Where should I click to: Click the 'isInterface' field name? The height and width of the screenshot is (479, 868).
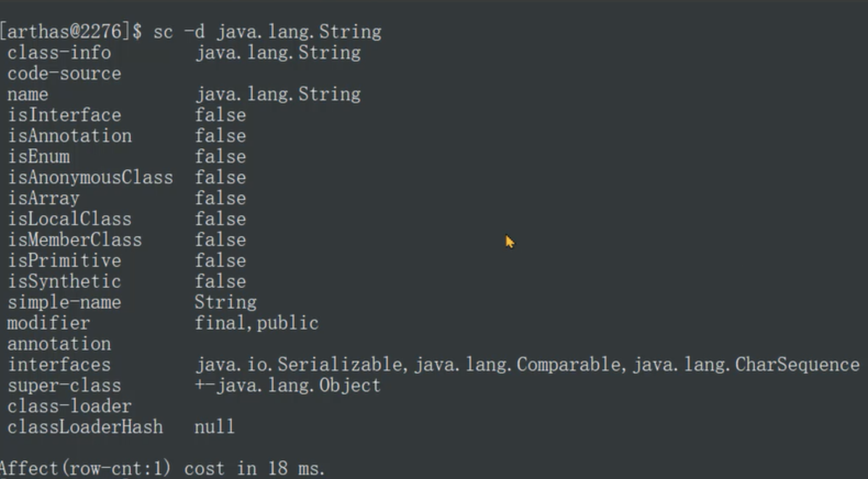(x=64, y=115)
